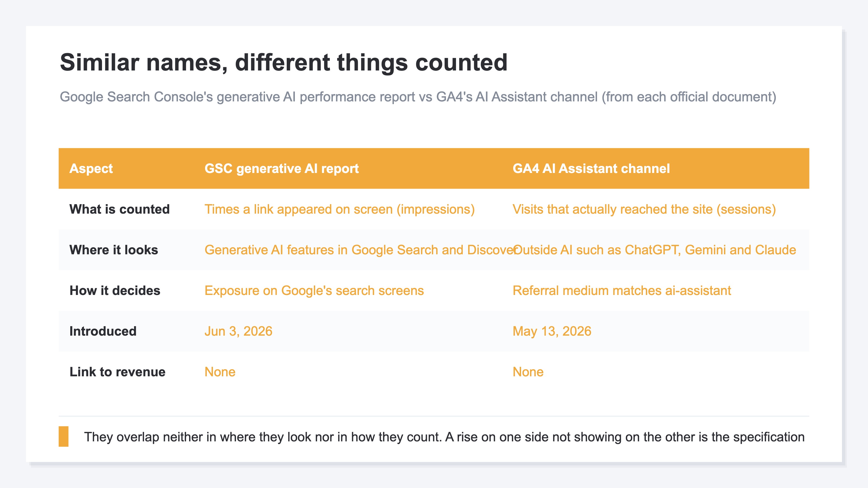
Task: Select the 'What is counted' row label
Action: (x=119, y=209)
